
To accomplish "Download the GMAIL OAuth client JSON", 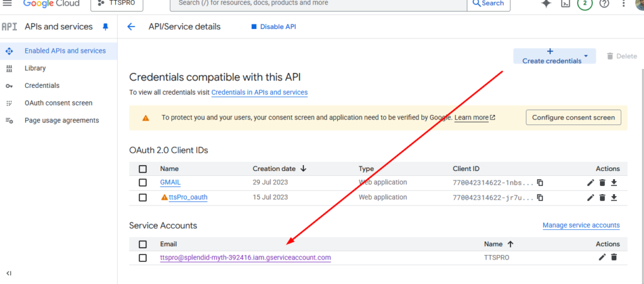I will (x=614, y=183).
